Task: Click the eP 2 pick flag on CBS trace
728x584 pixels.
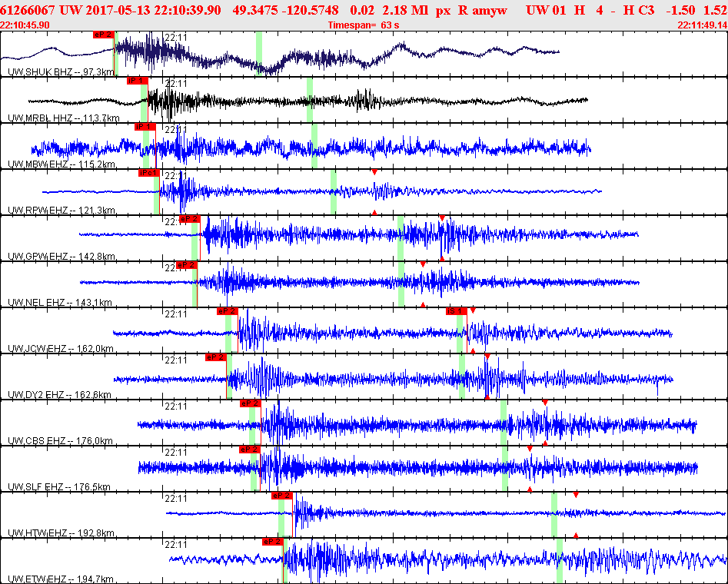Action: click(x=251, y=403)
